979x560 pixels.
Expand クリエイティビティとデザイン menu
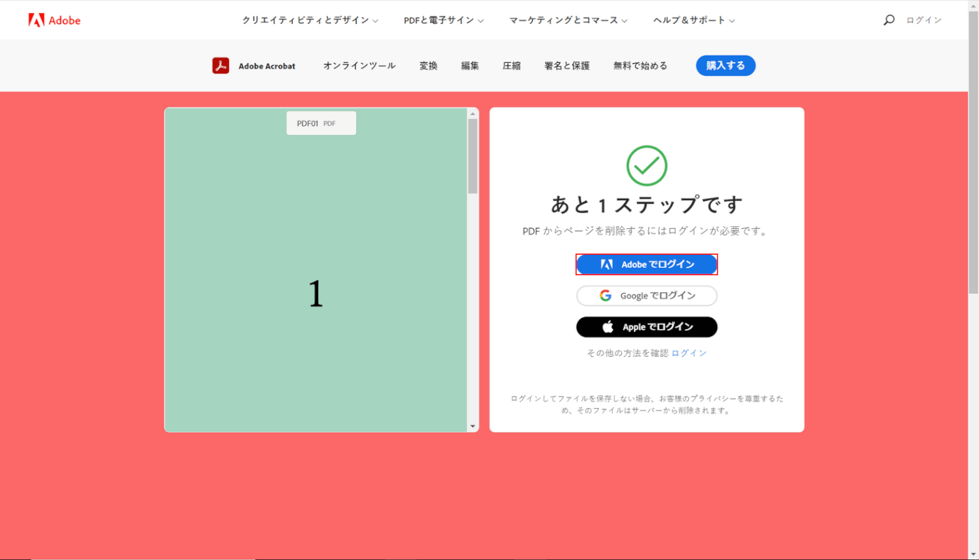310,20
